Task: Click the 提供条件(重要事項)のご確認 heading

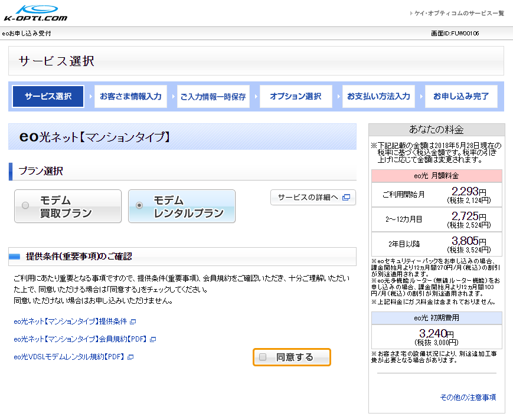Action: coord(79,257)
